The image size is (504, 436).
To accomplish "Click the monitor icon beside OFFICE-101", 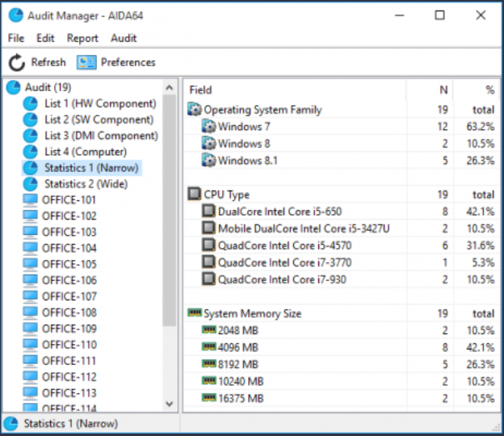I will click(x=30, y=200).
